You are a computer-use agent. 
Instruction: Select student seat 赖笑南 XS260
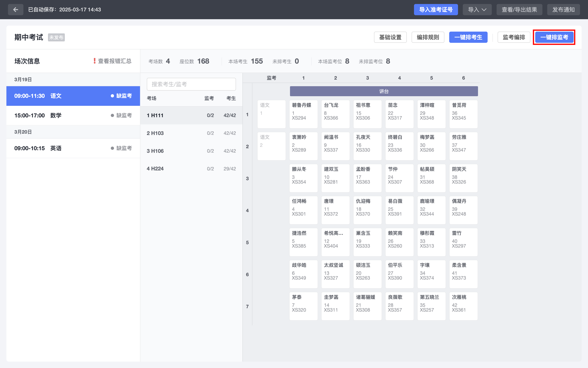pos(399,242)
